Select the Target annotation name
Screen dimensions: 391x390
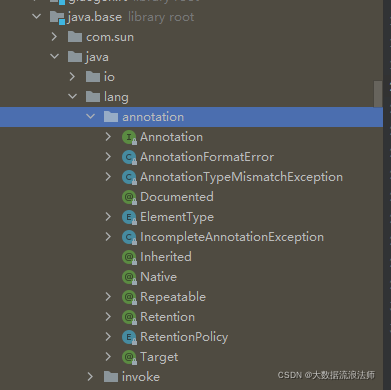(x=159, y=357)
